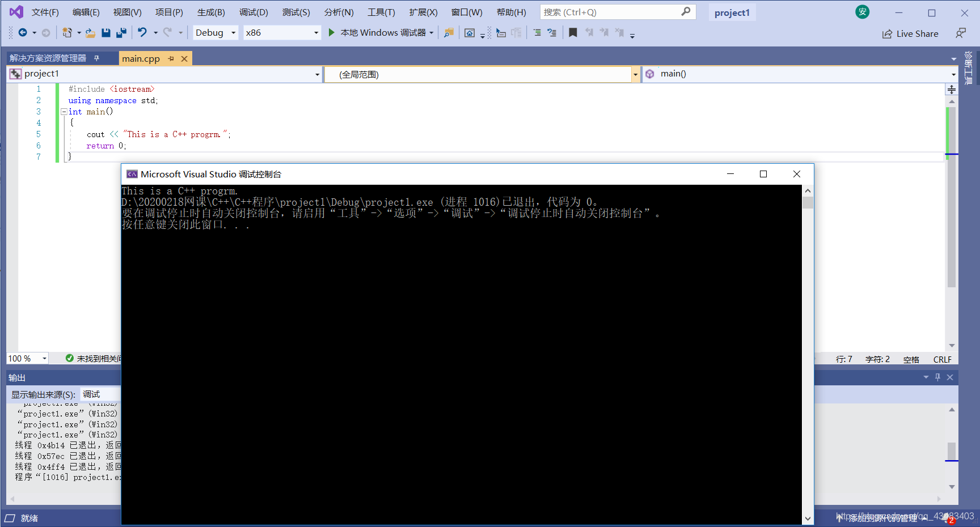This screenshot has height=527, width=980.
Task: Open the Window (窗口) menu
Action: point(467,12)
